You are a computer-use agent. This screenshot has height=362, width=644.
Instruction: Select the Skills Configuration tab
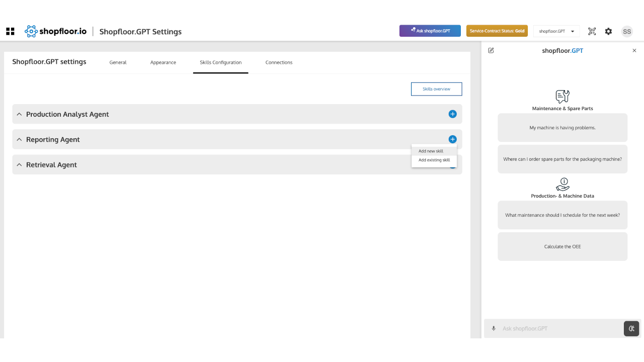tap(220, 62)
